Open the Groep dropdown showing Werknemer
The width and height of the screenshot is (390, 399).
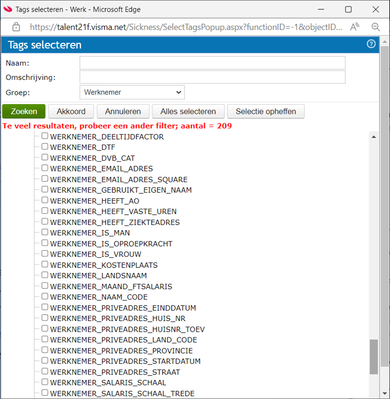(132, 92)
